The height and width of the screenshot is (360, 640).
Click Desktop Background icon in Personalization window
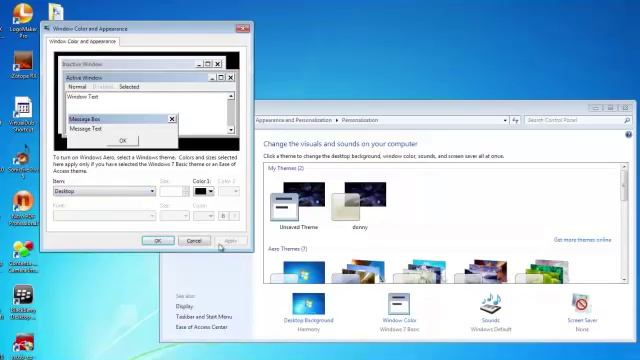coord(309,304)
